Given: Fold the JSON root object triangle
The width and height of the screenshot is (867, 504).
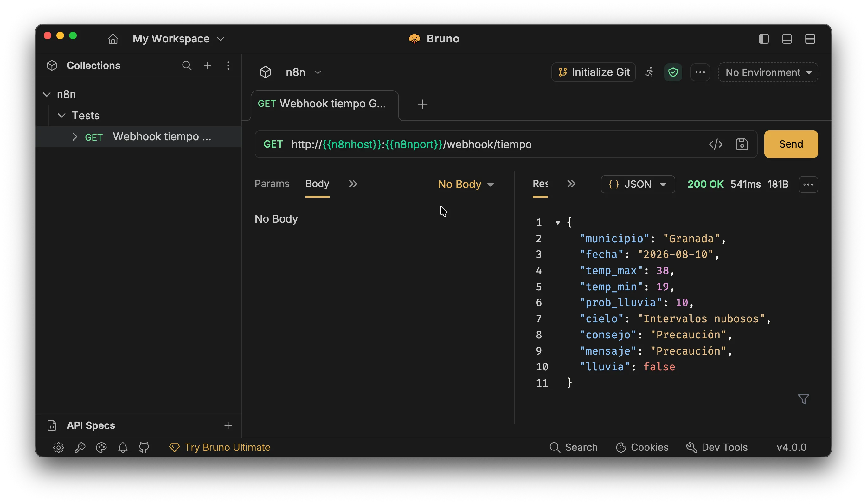Looking at the screenshot, I should tap(558, 223).
